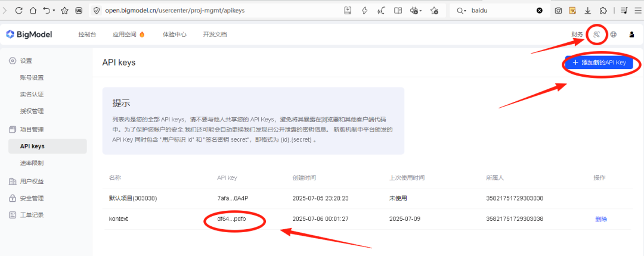Switch language with the globe icon

tap(613, 35)
